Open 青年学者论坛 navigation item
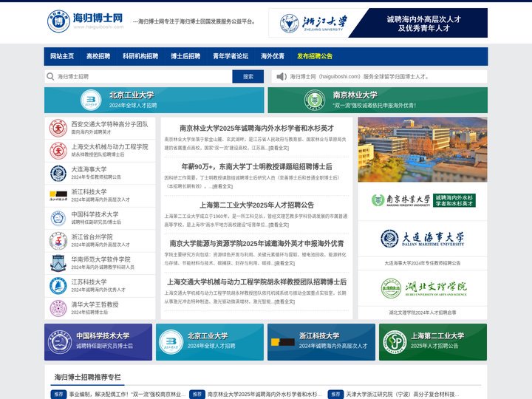The image size is (532, 399). coord(231,56)
